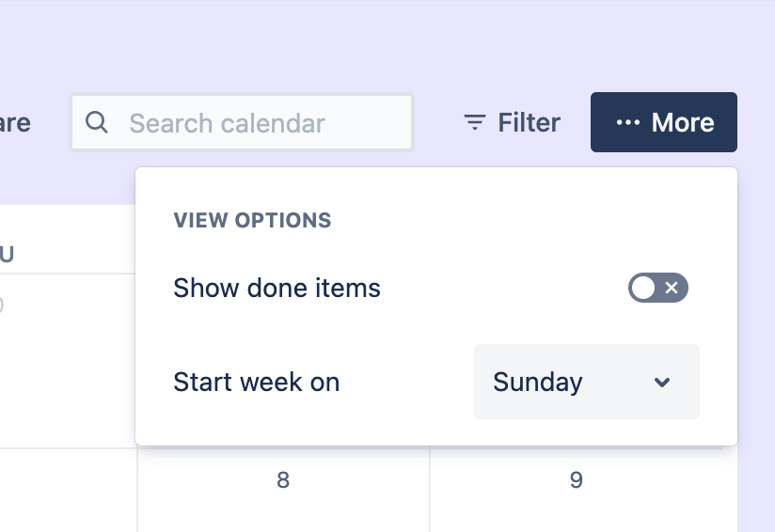Select day 8 in the calendar
Viewport: 775px width, 532px height.
(x=283, y=481)
